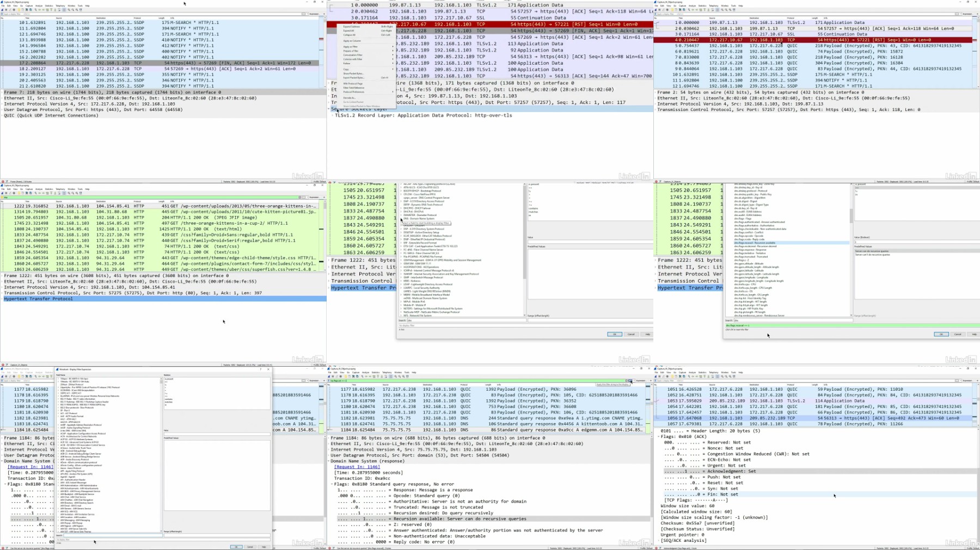The height and width of the screenshot is (550, 980).
Task: Click Start capture icon in the frame 7 QUIC window
Action: (2, 9)
